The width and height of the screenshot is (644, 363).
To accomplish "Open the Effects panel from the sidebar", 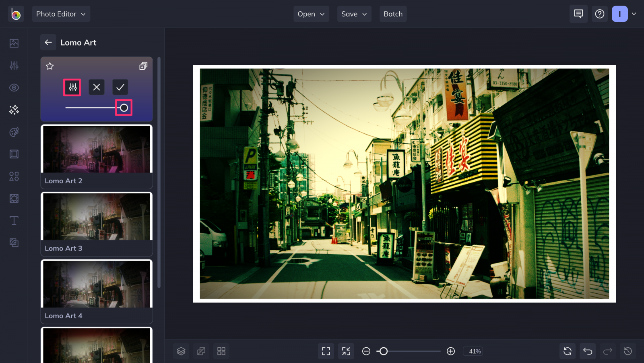I will coord(14,110).
